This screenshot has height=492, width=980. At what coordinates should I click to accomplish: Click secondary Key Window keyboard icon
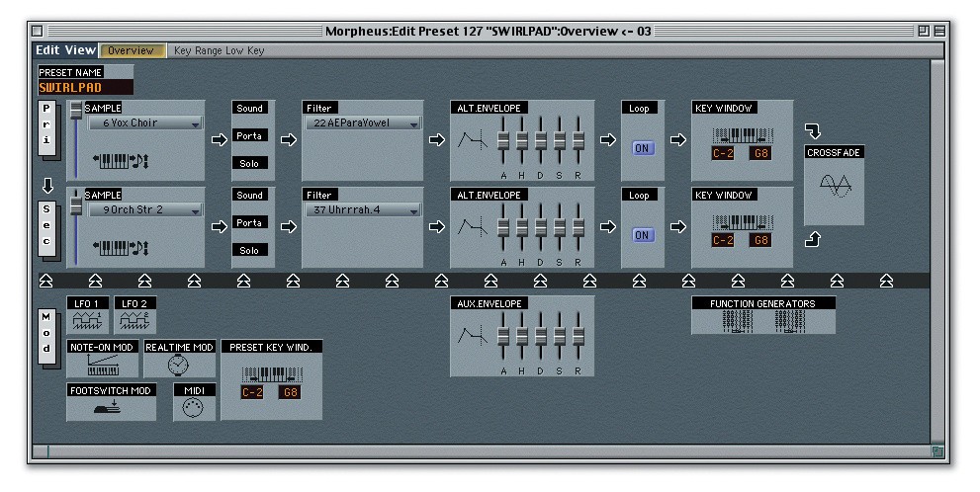(743, 222)
